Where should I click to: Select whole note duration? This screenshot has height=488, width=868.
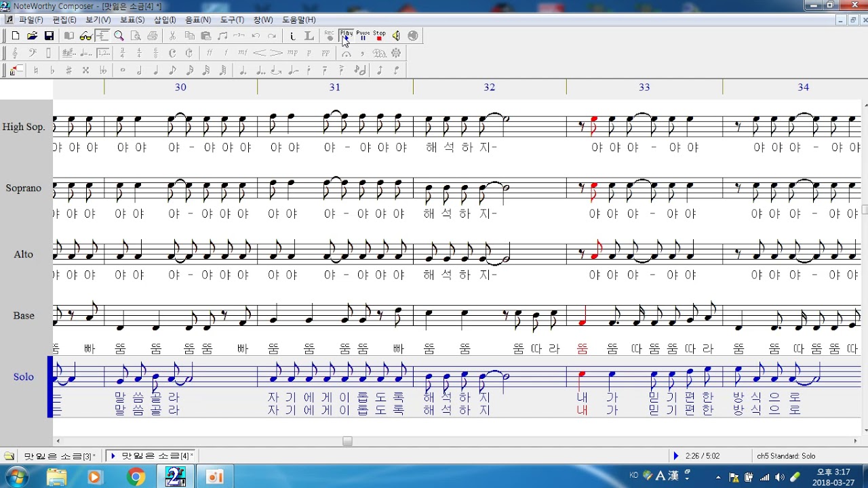coord(123,70)
